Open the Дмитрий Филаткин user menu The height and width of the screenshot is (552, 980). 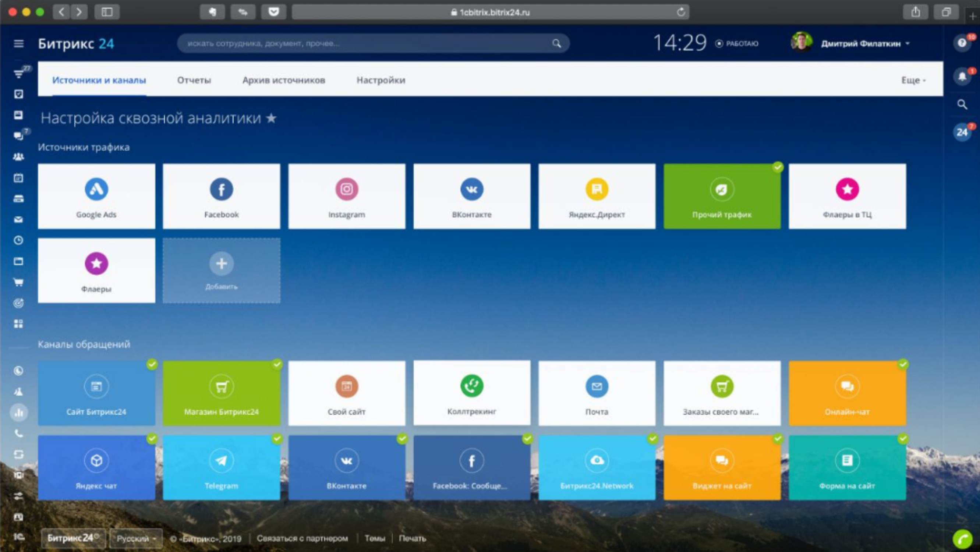coord(850,43)
